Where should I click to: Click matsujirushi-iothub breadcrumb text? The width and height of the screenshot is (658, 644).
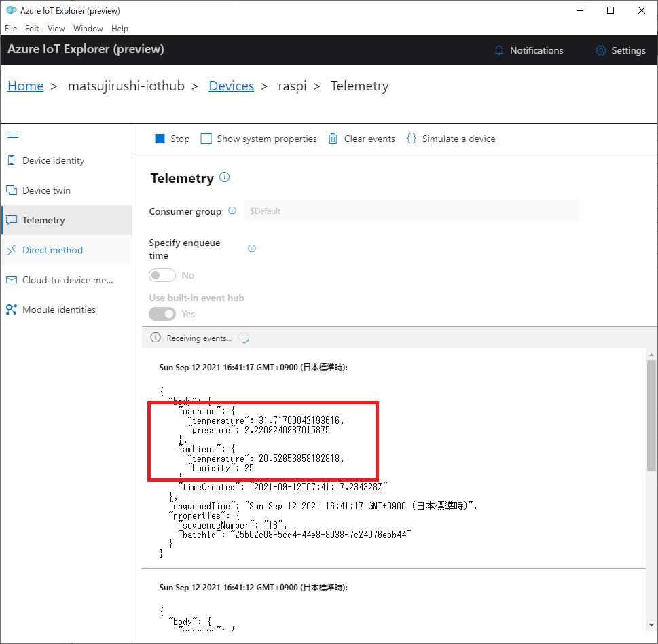(126, 86)
